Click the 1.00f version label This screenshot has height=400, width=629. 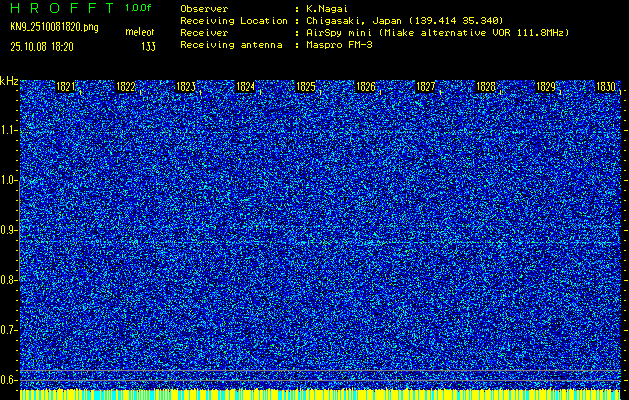(x=139, y=8)
